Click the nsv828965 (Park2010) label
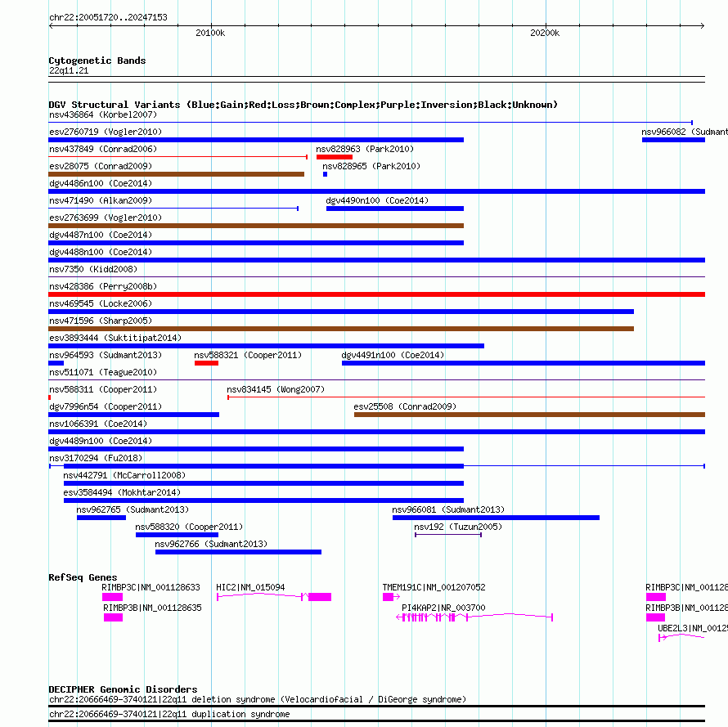The width and height of the screenshot is (728, 727). [x=371, y=166]
